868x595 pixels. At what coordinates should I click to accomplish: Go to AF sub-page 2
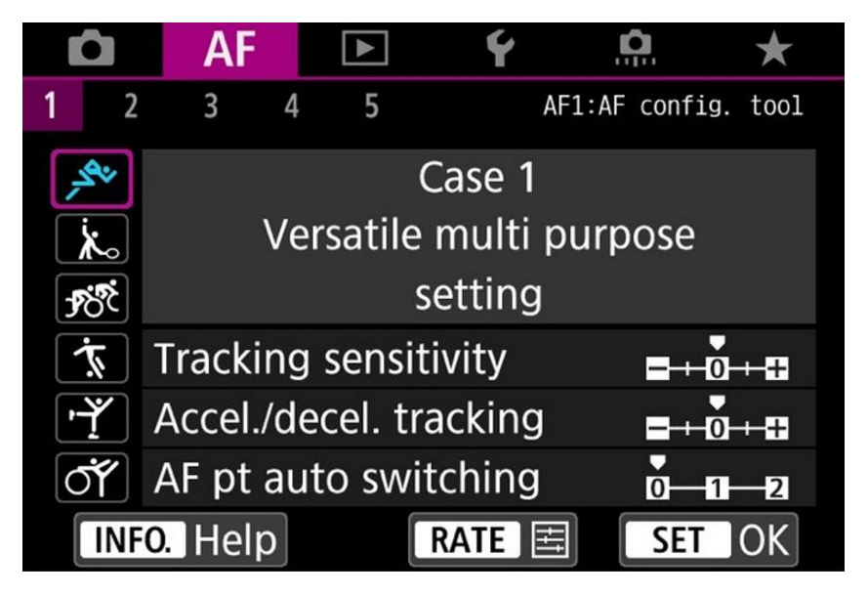point(128,105)
